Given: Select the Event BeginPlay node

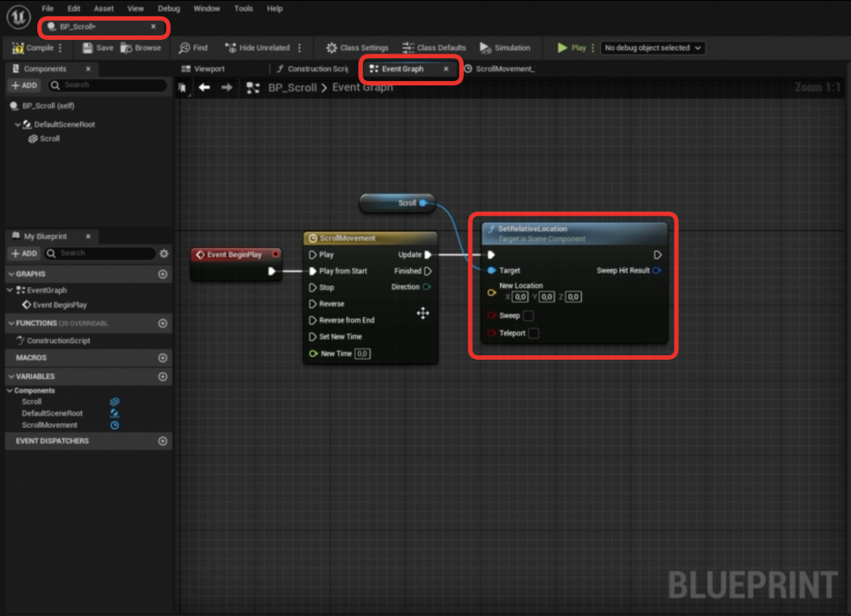Looking at the screenshot, I should click(x=236, y=263).
